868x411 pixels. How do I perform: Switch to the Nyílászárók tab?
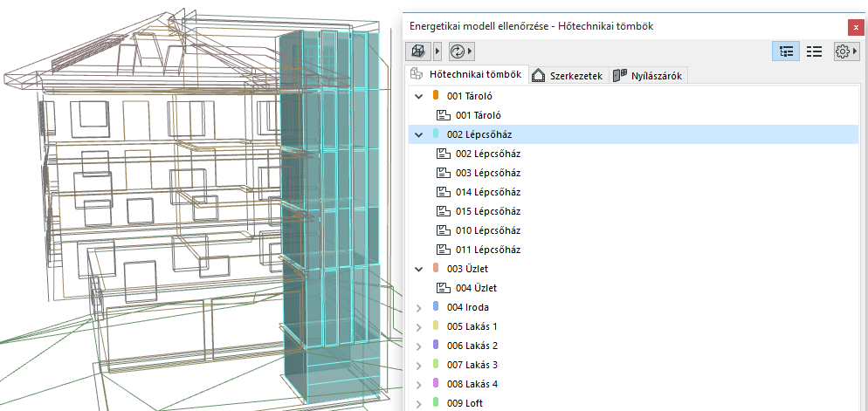pyautogui.click(x=649, y=76)
